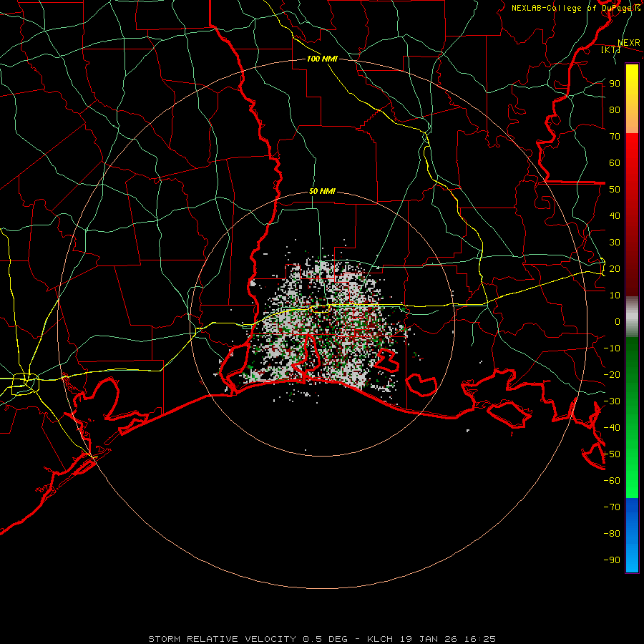Click the "16:25" timestamp in caption

[x=480, y=639]
